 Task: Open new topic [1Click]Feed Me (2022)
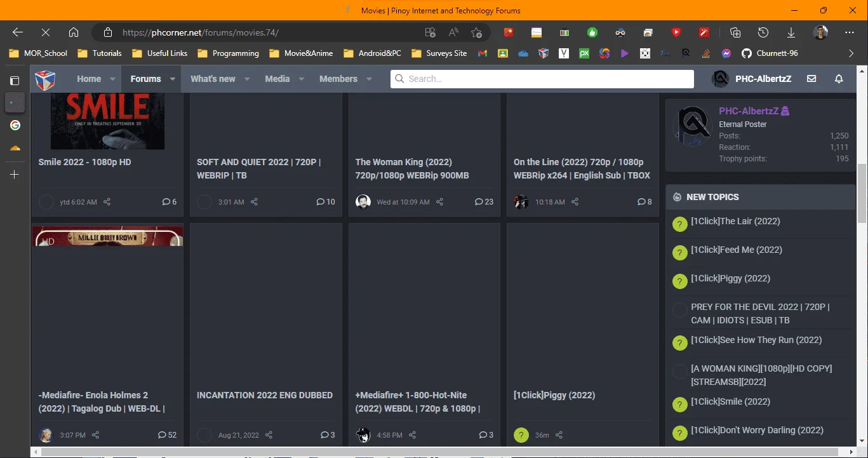point(737,250)
